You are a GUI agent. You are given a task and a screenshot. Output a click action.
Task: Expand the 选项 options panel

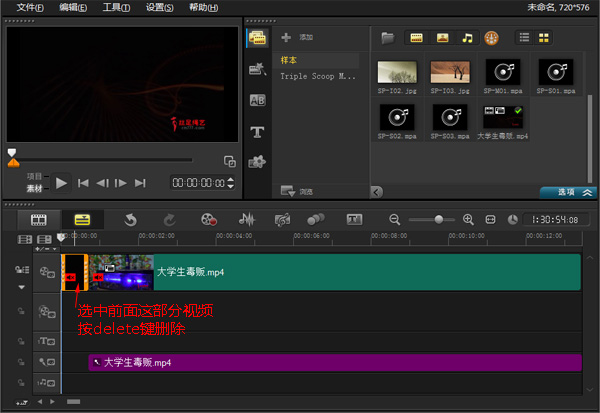pos(566,191)
